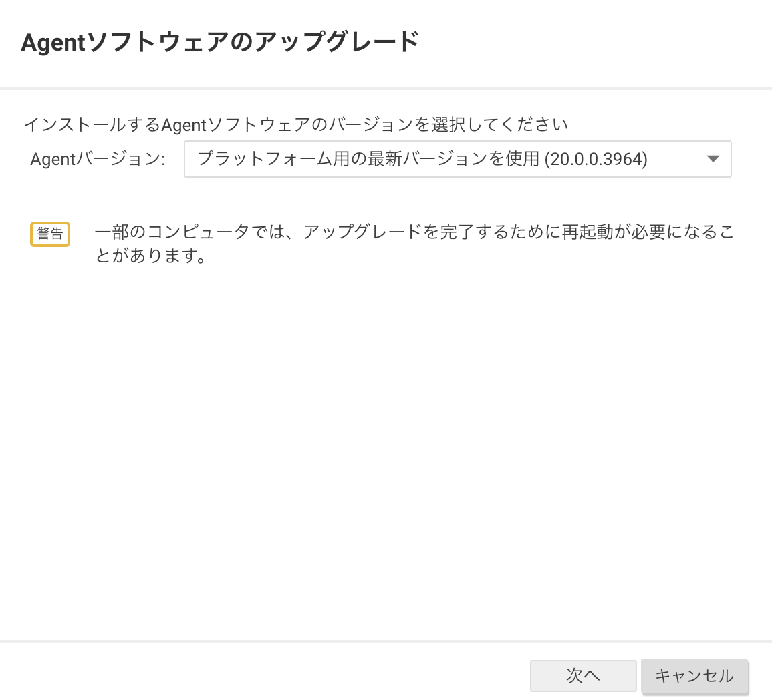The image size is (772, 700).
Task: Click the word Agent in the dialog title
Action: pos(53,43)
